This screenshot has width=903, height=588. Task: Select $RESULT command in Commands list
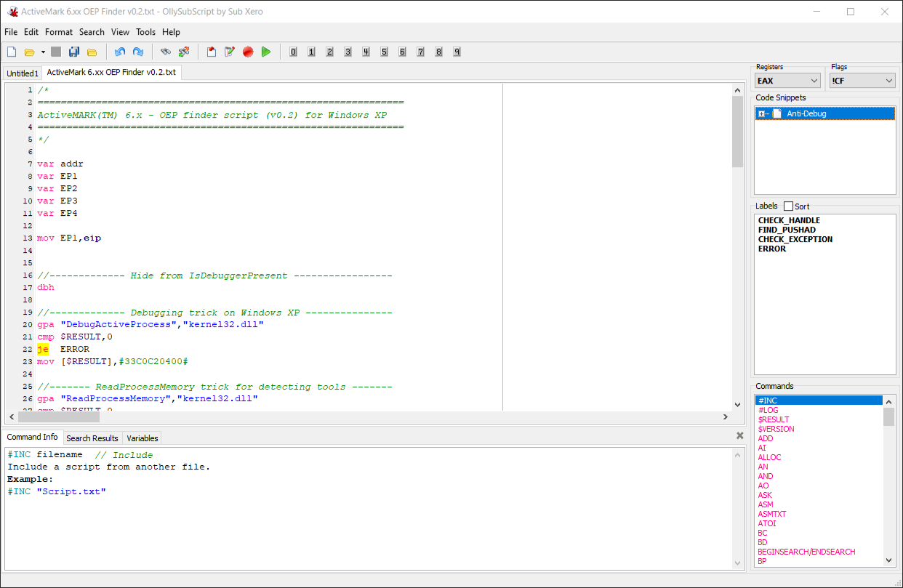[x=774, y=419]
